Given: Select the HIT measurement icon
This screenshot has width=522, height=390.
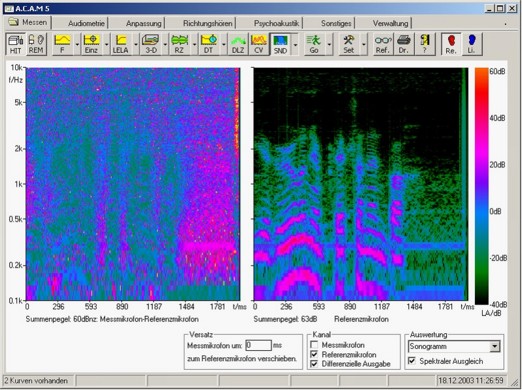Looking at the screenshot, I should tap(15, 44).
